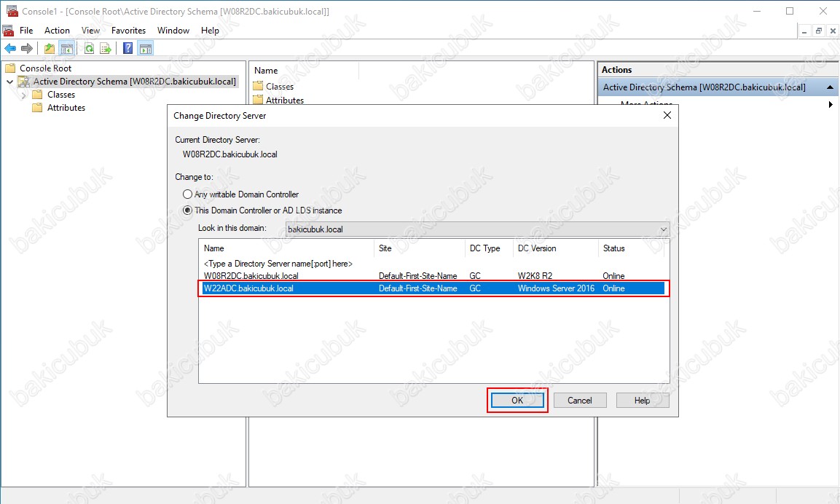
Task: Open the Help menu in menu bar
Action: 210,31
